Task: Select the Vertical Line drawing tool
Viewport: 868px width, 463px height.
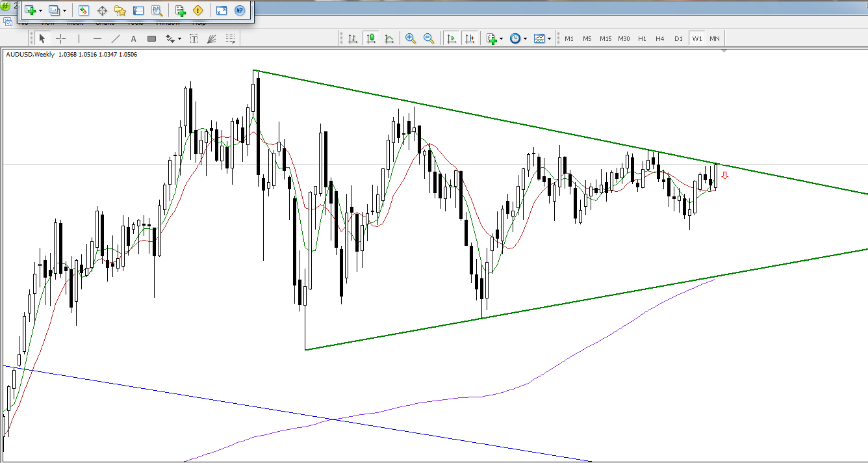Action: click(x=79, y=39)
